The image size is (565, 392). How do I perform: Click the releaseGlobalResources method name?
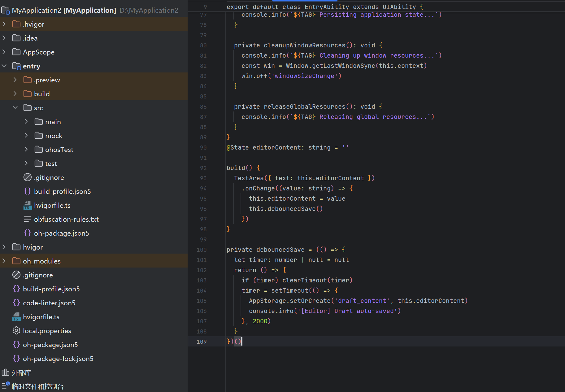coord(305,107)
